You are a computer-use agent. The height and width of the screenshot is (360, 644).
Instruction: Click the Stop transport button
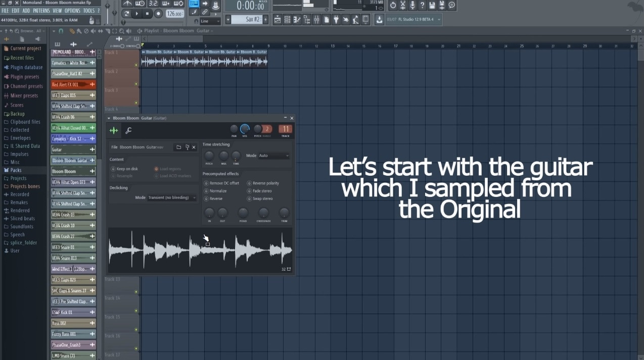[x=147, y=14]
